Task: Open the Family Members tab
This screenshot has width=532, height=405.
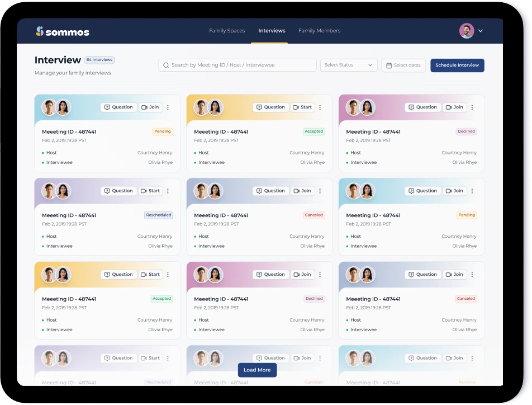Action: coord(319,31)
